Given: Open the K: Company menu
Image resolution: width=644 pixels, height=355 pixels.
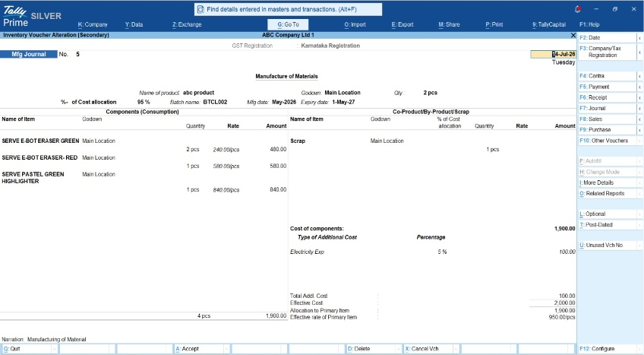Looking at the screenshot, I should [93, 24].
